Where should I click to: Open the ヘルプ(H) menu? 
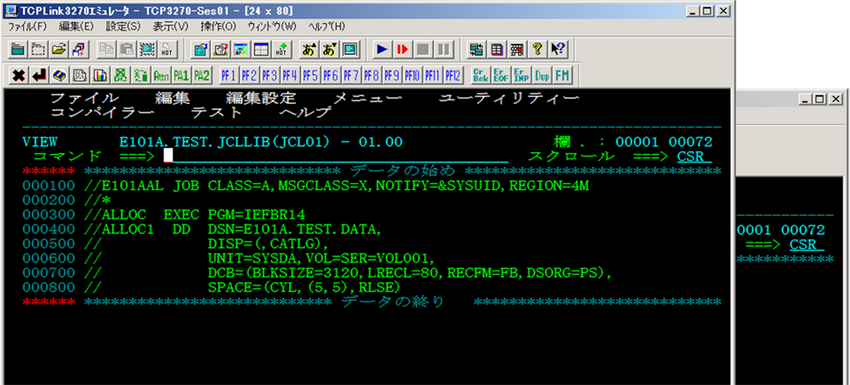coord(326,26)
